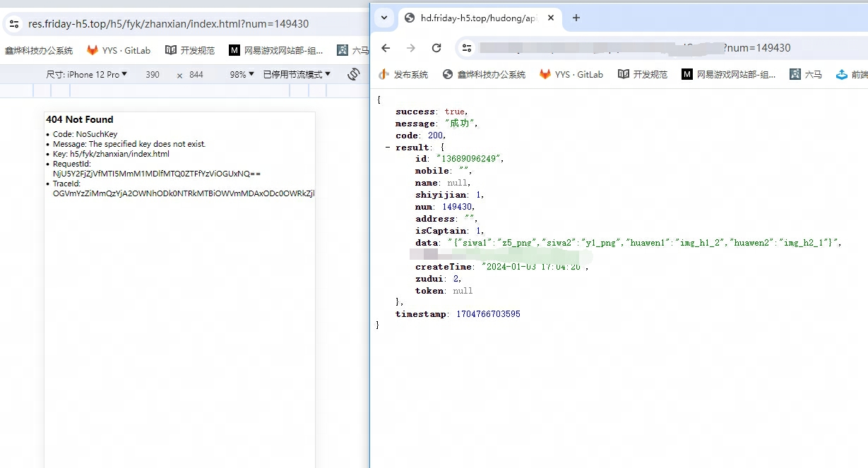
Task: Open the 鑫烨科技办公系统 bookmark in right window
Action: pyautogui.click(x=484, y=74)
